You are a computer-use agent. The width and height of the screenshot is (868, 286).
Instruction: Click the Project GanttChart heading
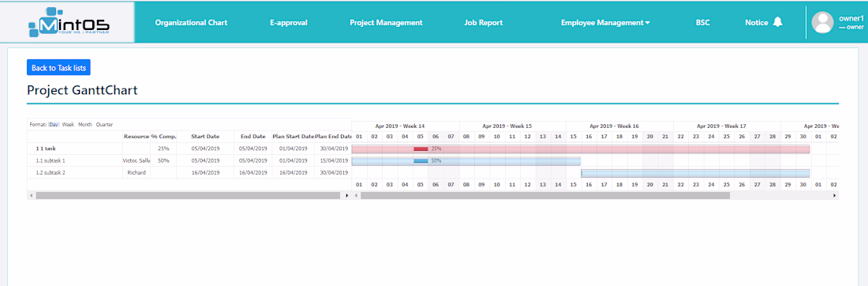coord(82,90)
